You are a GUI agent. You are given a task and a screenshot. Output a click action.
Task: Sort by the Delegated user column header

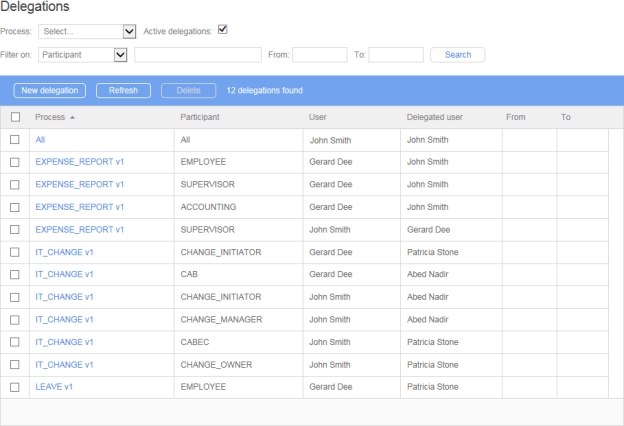434,117
